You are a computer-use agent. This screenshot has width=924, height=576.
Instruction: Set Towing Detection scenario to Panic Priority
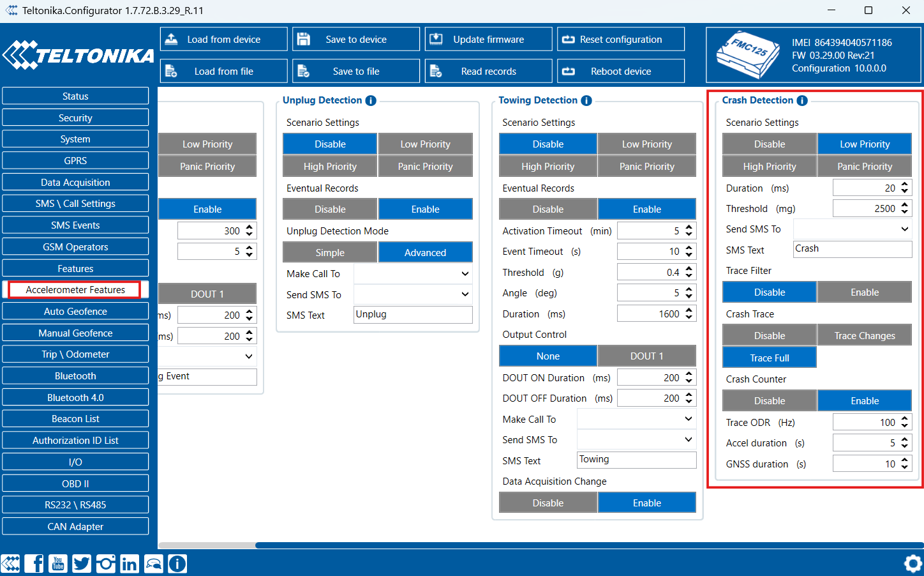[647, 166]
